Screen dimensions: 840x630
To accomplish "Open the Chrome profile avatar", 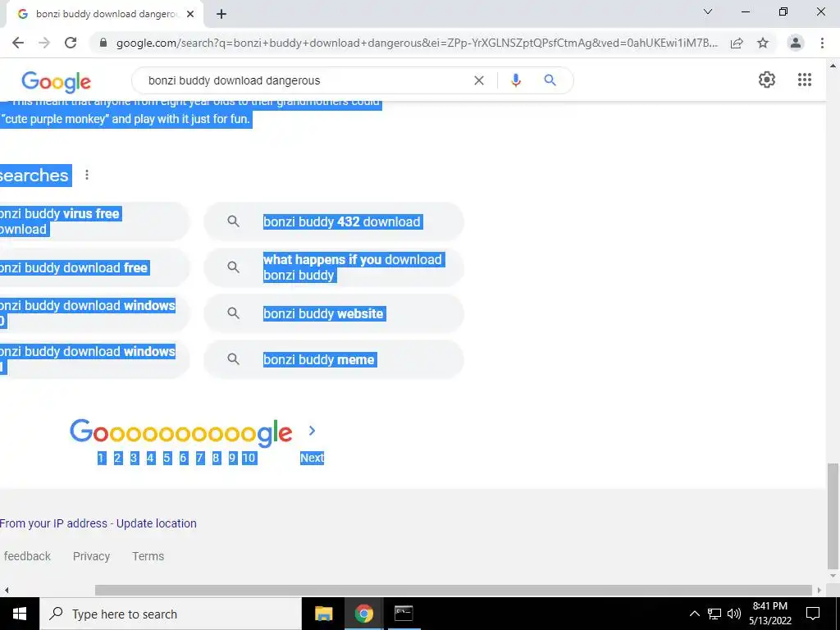I will 796,43.
